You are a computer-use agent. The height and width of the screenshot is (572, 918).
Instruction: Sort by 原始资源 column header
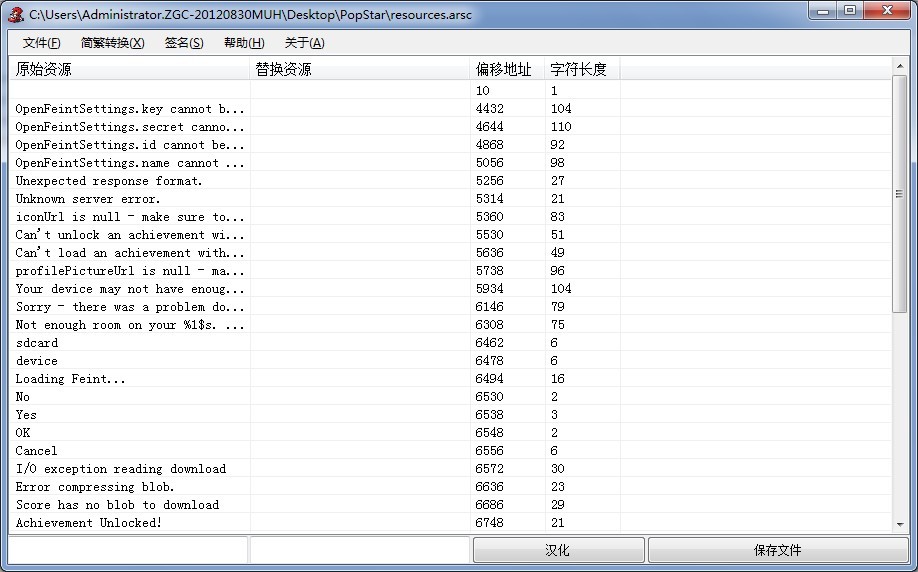pyautogui.click(x=129, y=69)
